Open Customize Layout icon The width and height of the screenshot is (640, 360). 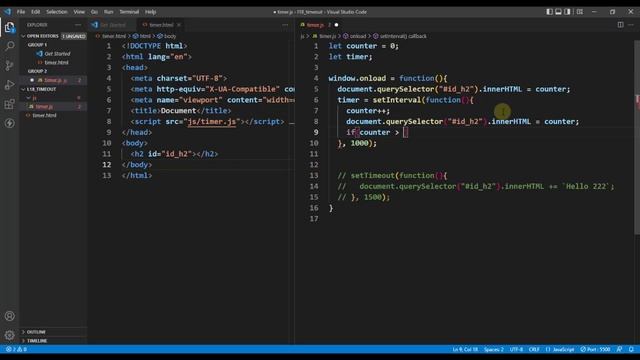pos(580,12)
